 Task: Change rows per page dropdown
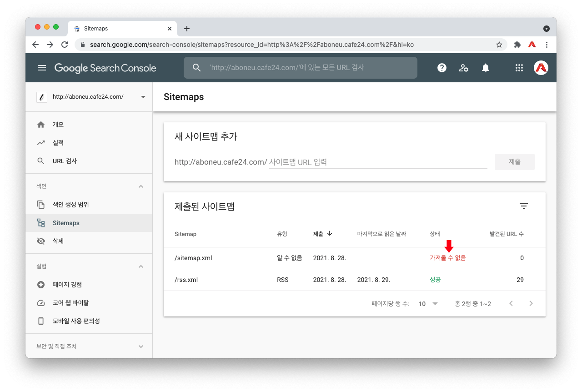tap(428, 304)
